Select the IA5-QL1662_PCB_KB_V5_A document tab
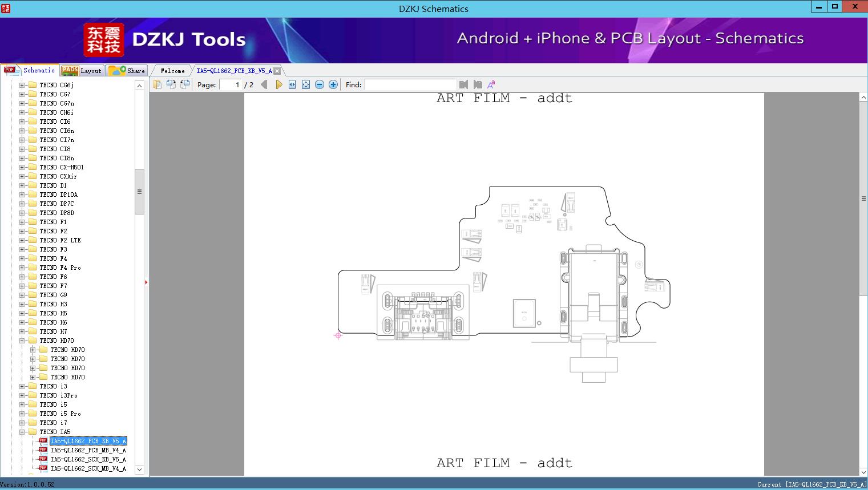Viewport: 868px width, 490px height. [234, 71]
